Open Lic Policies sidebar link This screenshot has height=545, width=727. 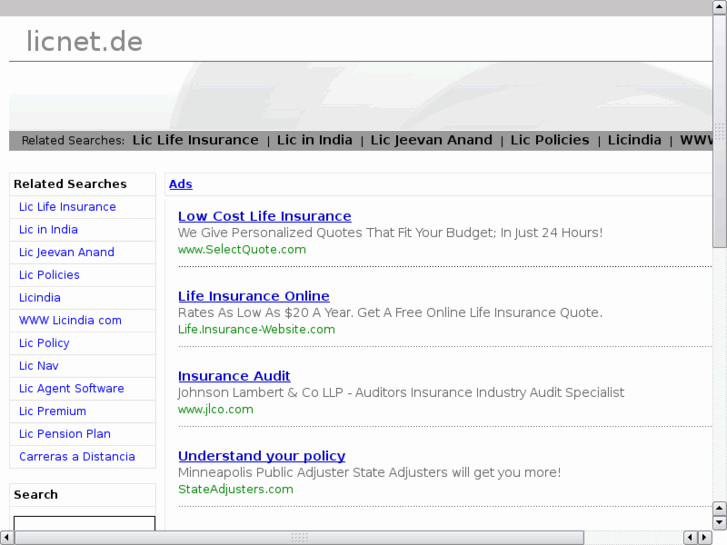pyautogui.click(x=49, y=275)
